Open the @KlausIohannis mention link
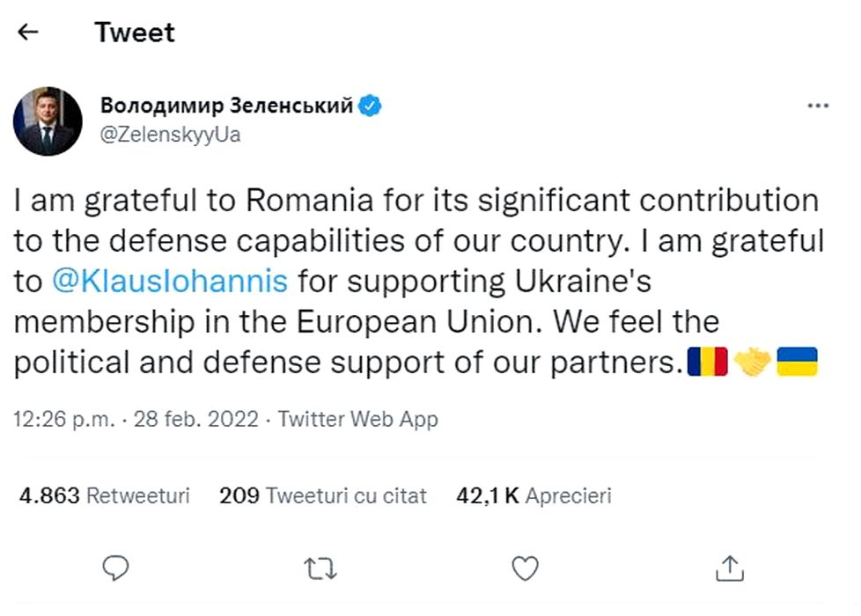 click(x=170, y=282)
